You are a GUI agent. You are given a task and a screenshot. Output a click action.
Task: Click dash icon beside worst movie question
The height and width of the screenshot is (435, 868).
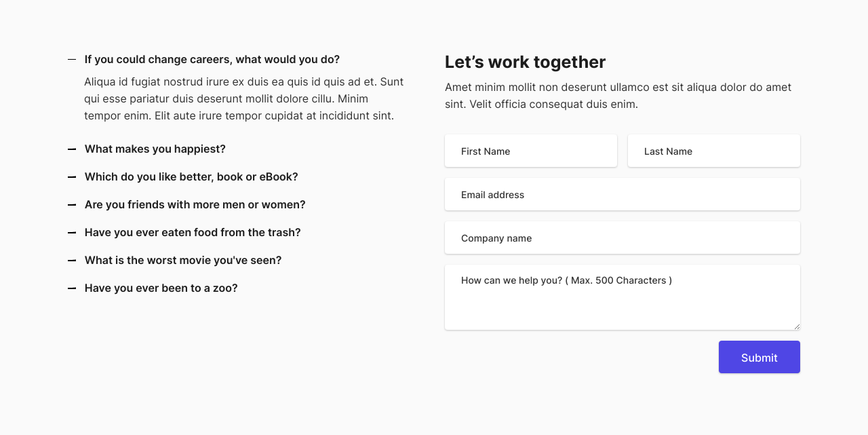coord(72,261)
